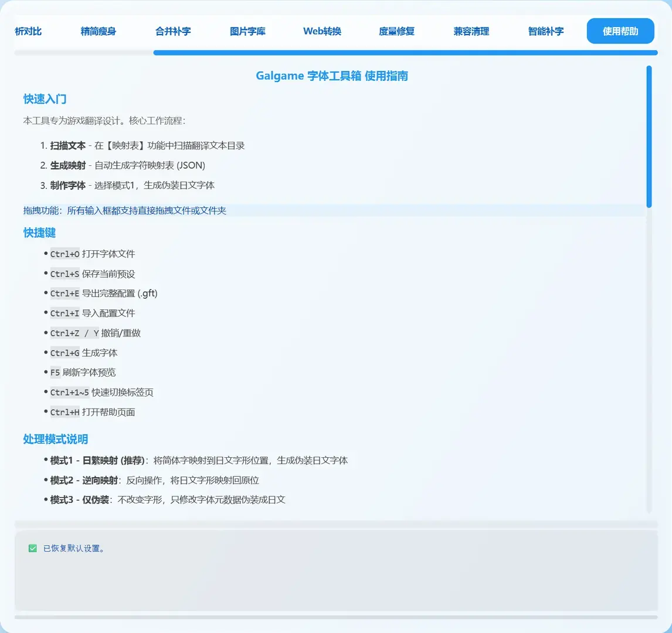672x633 pixels.
Task: Open the 合并补字 tab
Action: 173,31
